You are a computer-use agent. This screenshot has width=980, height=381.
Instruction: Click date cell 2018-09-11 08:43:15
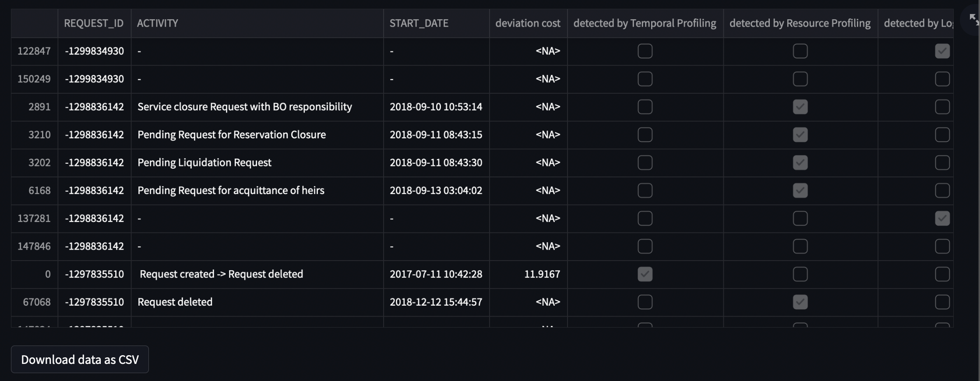tap(436, 135)
